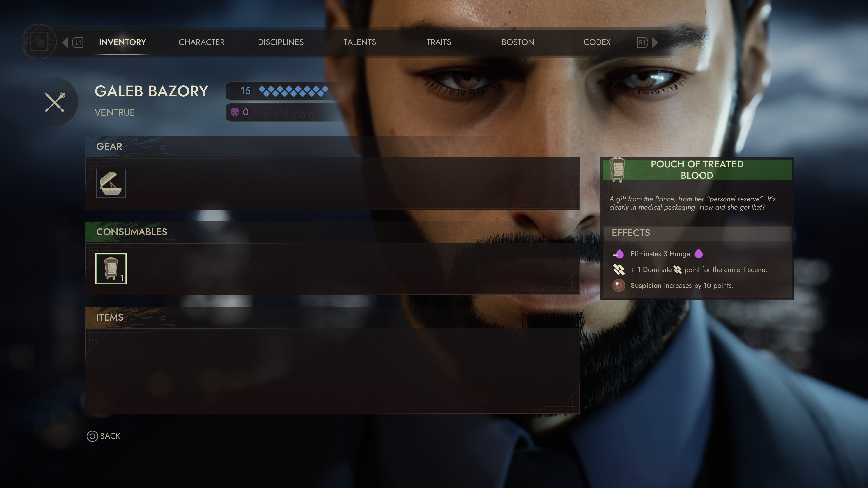
Task: Click the BOSTON tab item
Action: click(517, 42)
